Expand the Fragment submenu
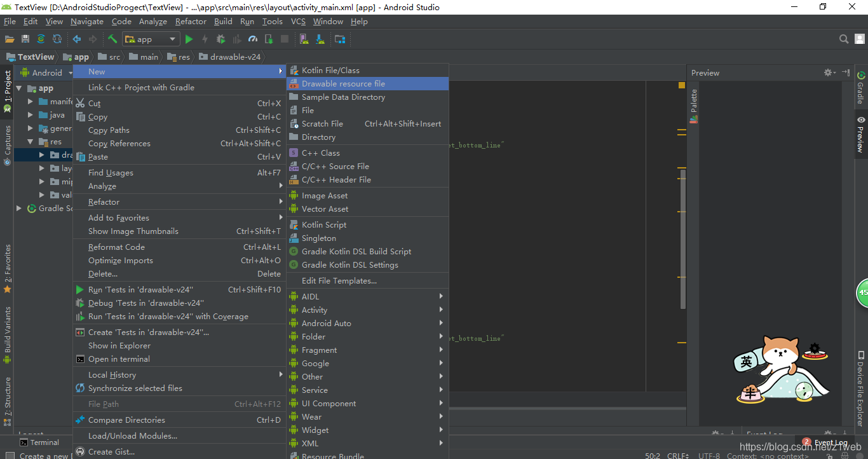Image resolution: width=868 pixels, height=459 pixels. [x=368, y=350]
